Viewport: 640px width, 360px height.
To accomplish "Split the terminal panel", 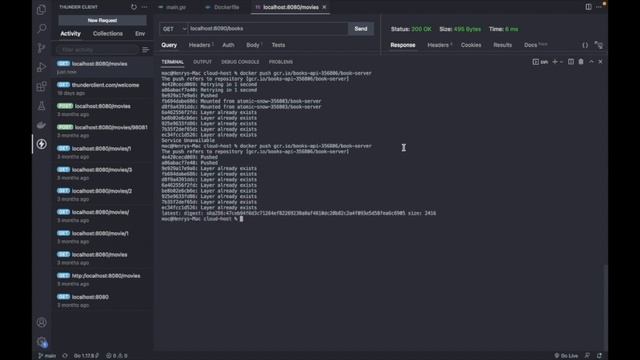I will coord(571,62).
